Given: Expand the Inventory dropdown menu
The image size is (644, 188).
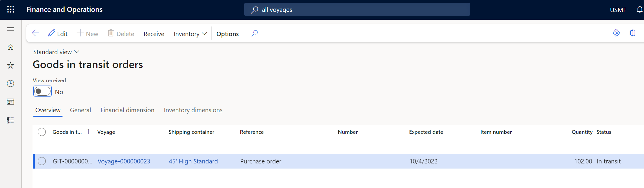Looking at the screenshot, I should tap(190, 34).
